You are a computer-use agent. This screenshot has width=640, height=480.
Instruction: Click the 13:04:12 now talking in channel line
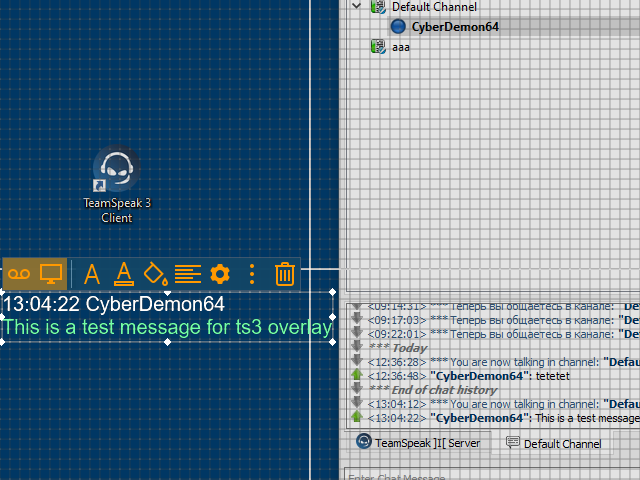503,404
